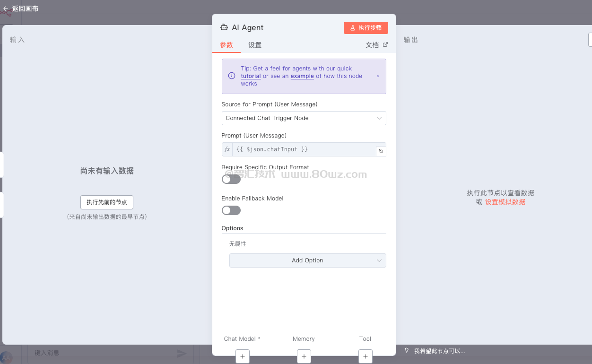Expand the Add Option dropdown

307,260
